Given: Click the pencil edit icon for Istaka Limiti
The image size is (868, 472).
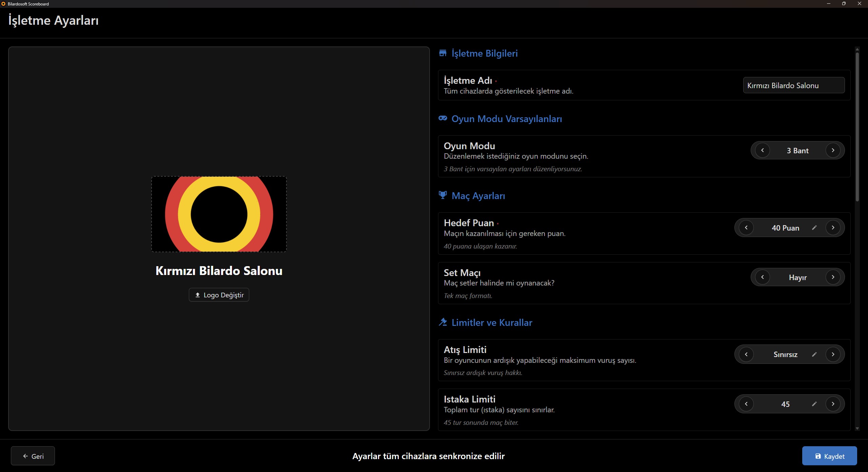Looking at the screenshot, I should (814, 404).
